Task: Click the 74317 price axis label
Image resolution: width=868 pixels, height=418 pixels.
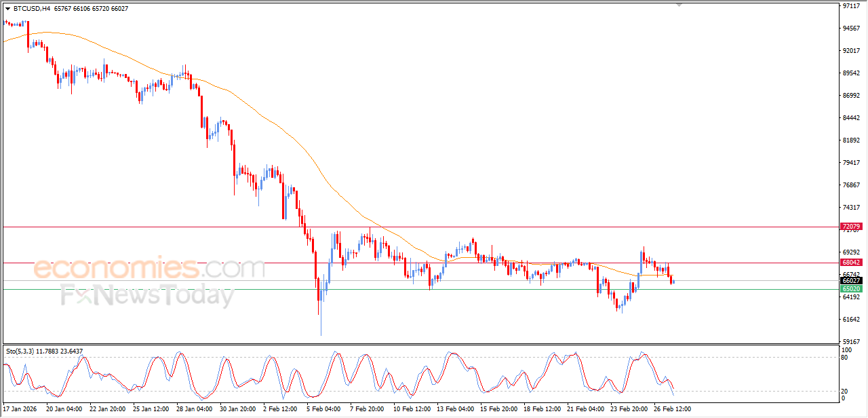Action: click(852, 208)
